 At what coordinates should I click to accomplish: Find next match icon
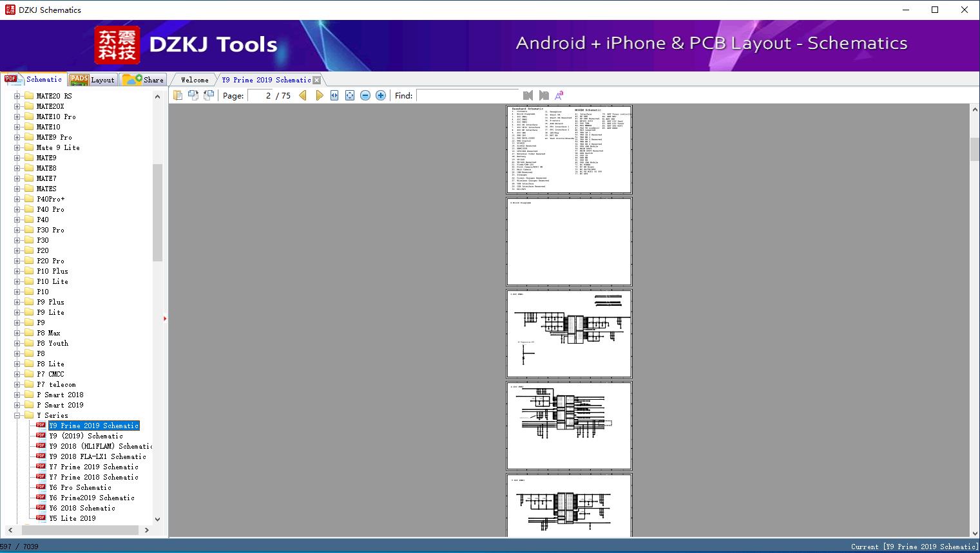pyautogui.click(x=544, y=95)
